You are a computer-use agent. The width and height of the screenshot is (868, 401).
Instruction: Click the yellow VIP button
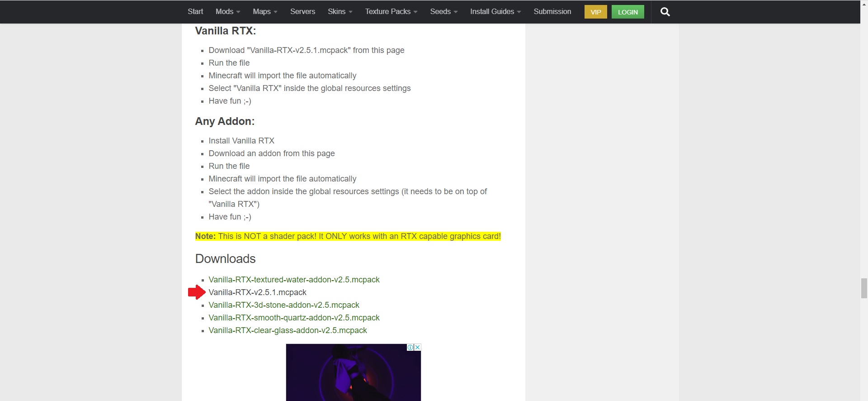tap(595, 12)
